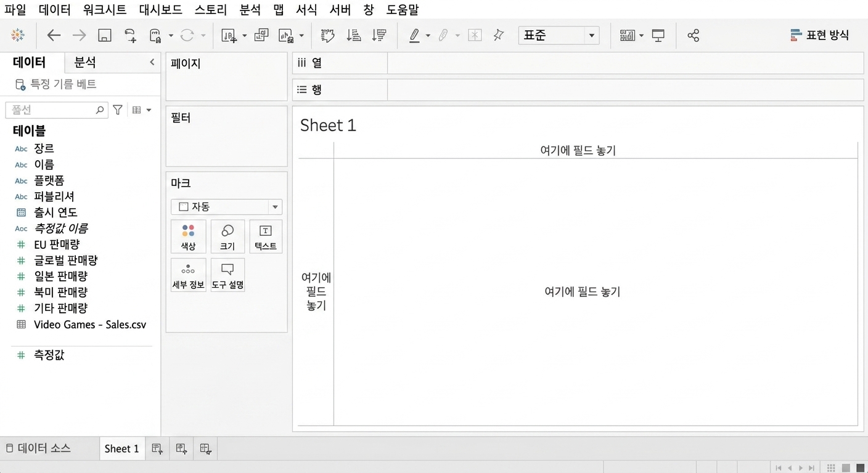Click the run update refresh icon
868x473 pixels.
[x=187, y=35]
